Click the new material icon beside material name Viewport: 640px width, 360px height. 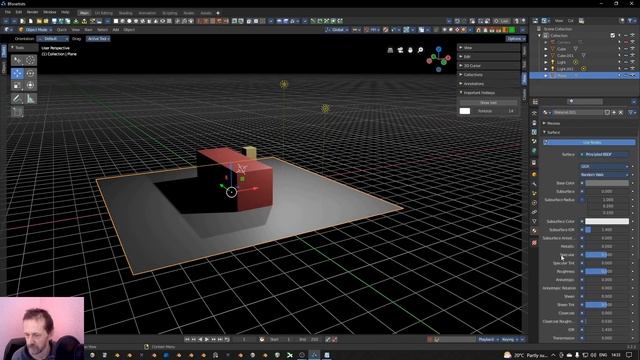click(614, 112)
